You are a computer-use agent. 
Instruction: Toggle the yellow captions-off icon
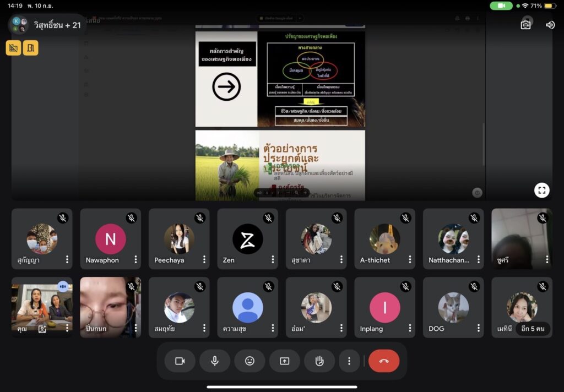(x=14, y=48)
